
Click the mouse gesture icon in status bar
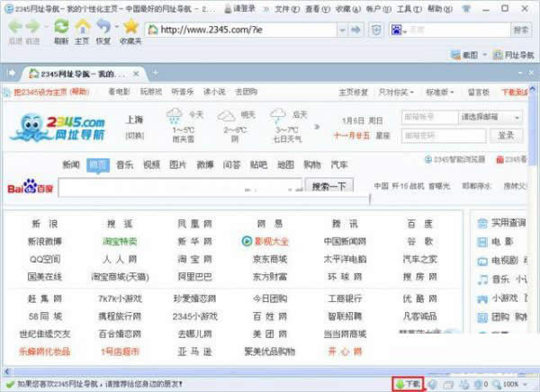point(464,384)
